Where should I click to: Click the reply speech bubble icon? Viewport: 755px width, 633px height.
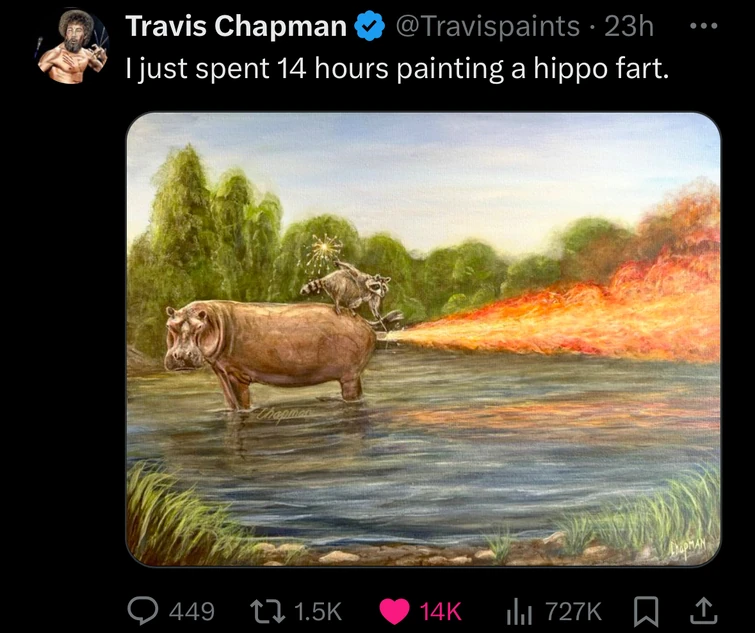[x=142, y=609]
